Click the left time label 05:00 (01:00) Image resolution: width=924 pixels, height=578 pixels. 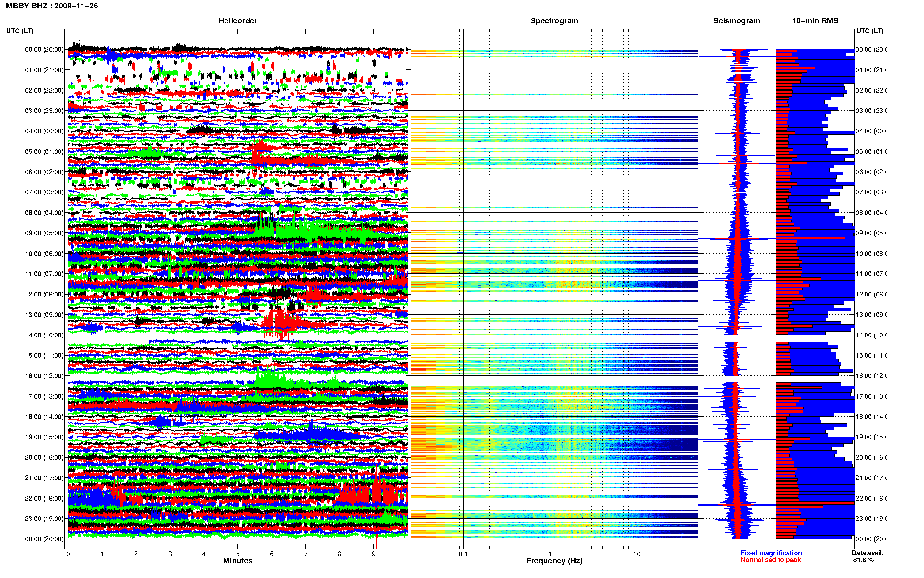click(x=44, y=151)
